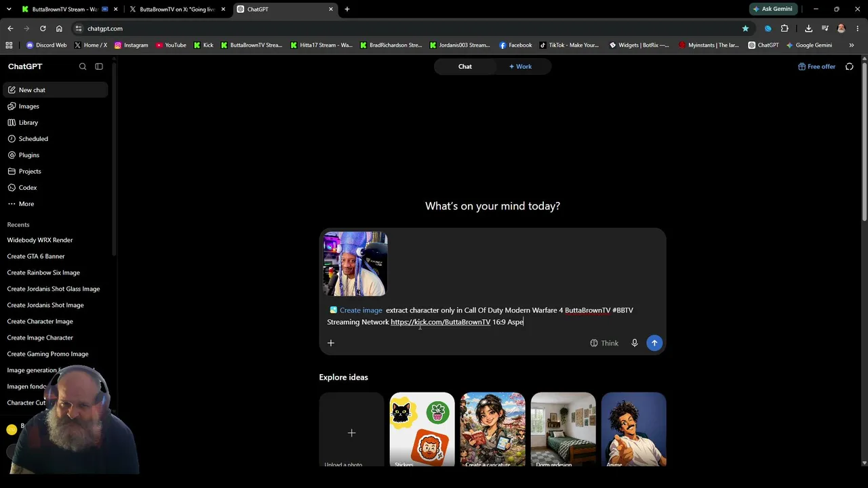
Task: Search chats with the sidebar magnifier icon
Action: point(83,66)
